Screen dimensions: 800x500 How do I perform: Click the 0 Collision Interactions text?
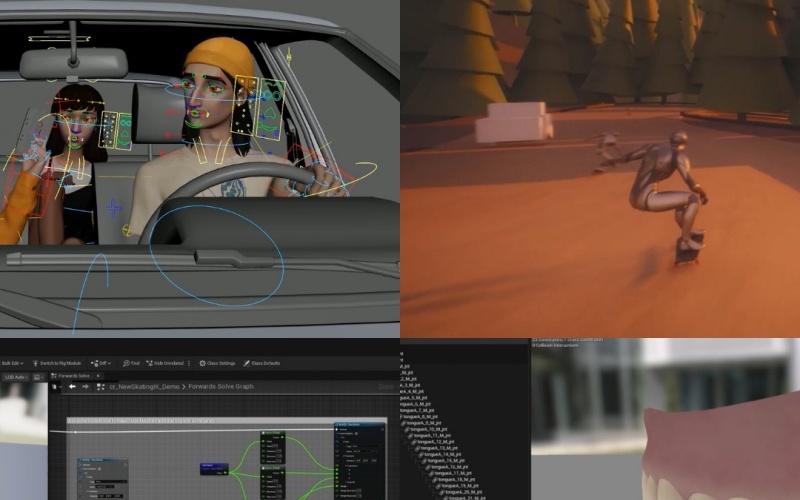click(555, 345)
